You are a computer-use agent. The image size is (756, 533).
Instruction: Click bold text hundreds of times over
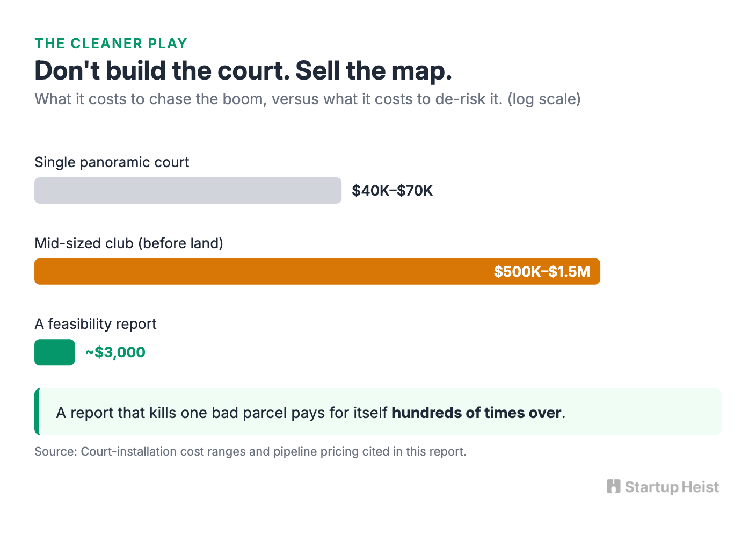click(477, 413)
